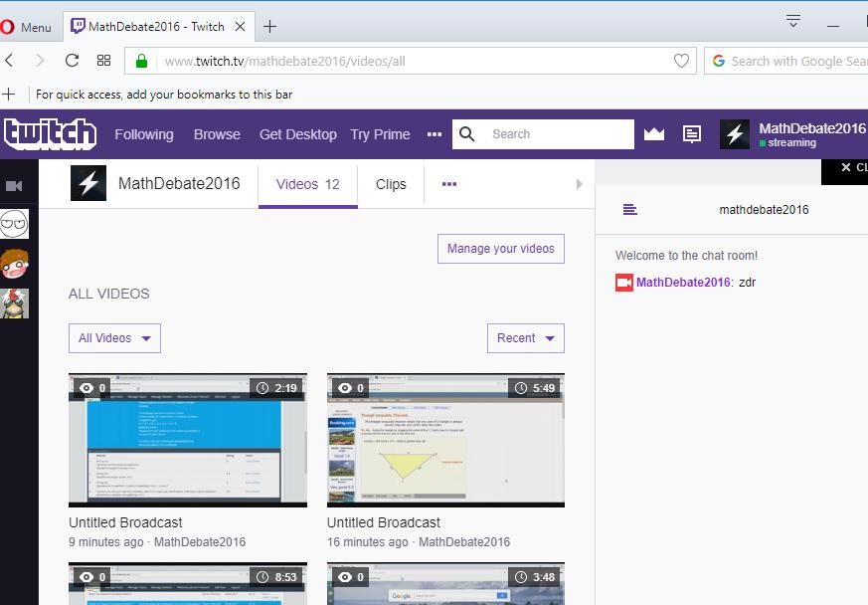
Task: Open the Opera Menu button
Action: point(26,27)
